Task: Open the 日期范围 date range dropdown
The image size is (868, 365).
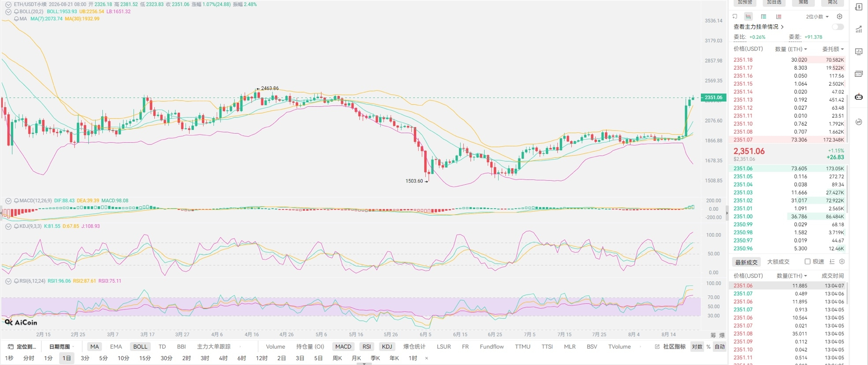Action: click(62, 346)
